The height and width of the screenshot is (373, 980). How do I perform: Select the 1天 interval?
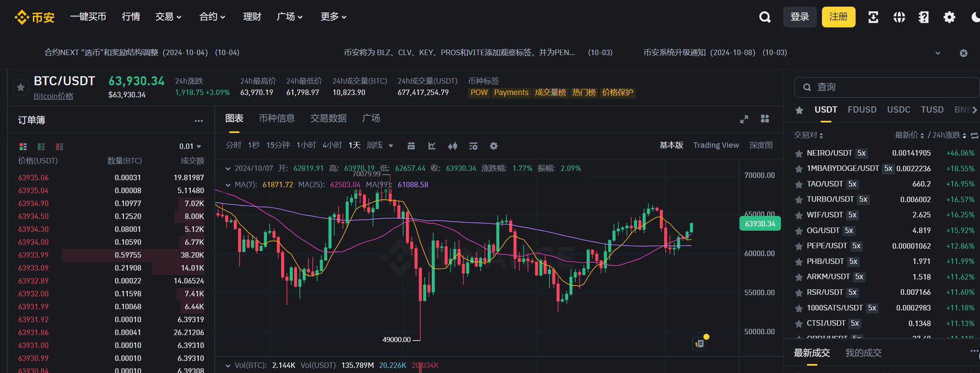354,145
